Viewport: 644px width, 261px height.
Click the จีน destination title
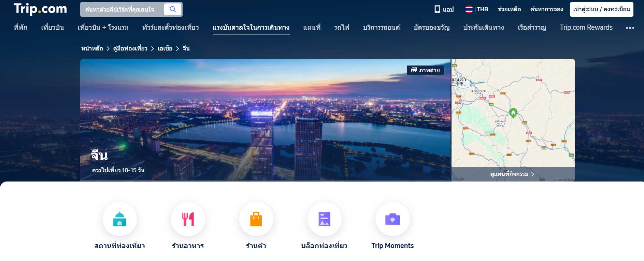[99, 155]
